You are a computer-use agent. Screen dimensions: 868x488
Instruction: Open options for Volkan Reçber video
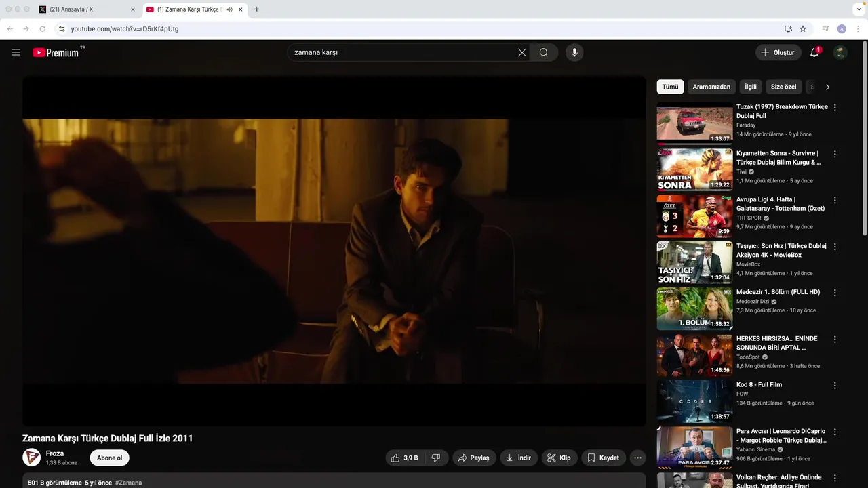point(835,479)
